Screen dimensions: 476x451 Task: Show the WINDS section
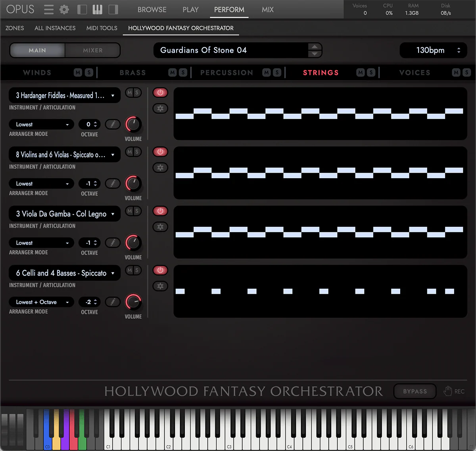click(37, 73)
